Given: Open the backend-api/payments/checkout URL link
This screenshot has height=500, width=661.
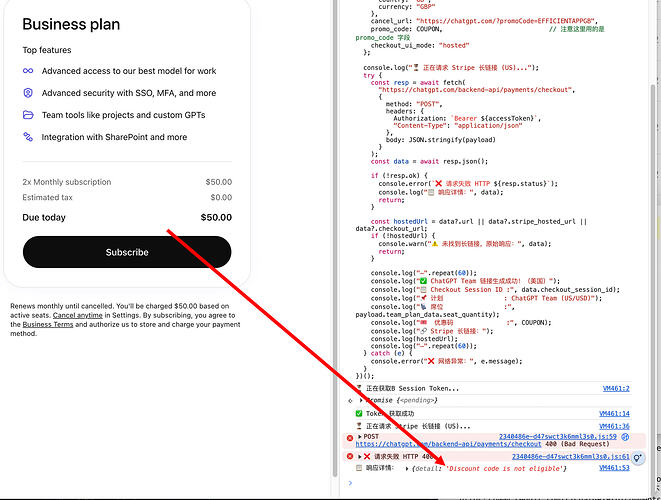Looking at the screenshot, I should coord(448,444).
